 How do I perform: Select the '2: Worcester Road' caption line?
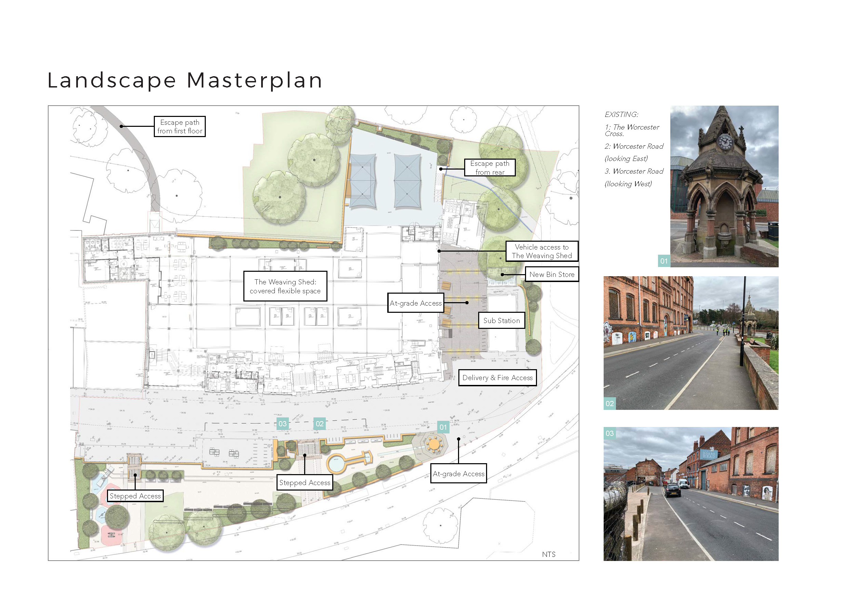[634, 146]
